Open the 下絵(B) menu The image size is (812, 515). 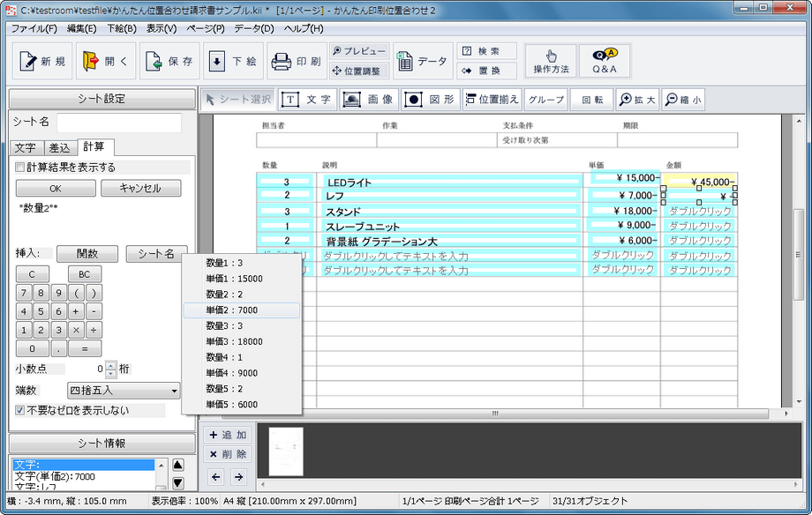tap(122, 28)
